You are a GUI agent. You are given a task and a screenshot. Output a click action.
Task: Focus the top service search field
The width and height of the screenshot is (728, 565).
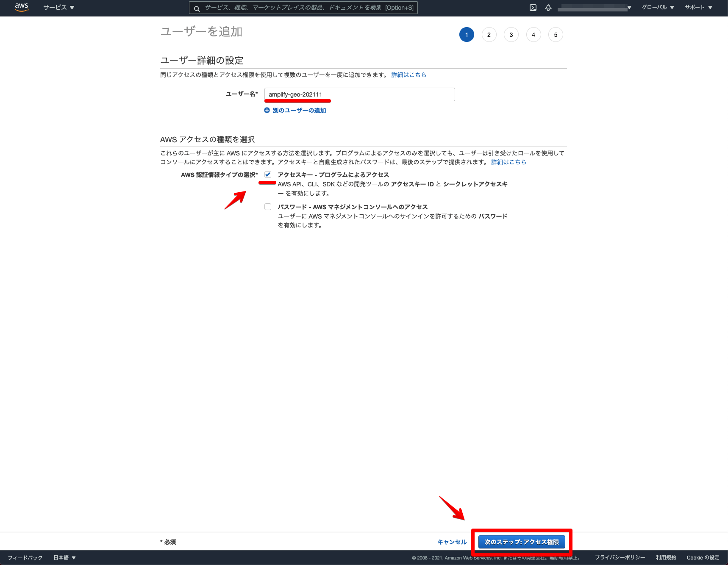(303, 8)
